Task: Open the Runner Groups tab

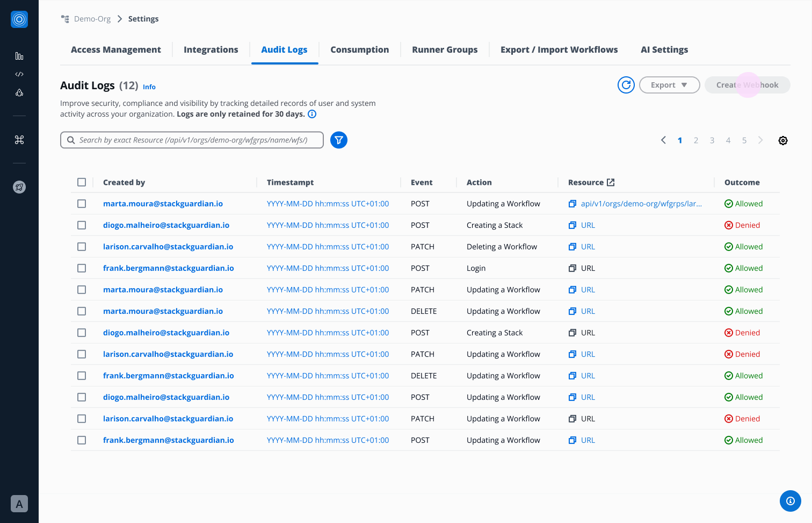Action: click(445, 49)
